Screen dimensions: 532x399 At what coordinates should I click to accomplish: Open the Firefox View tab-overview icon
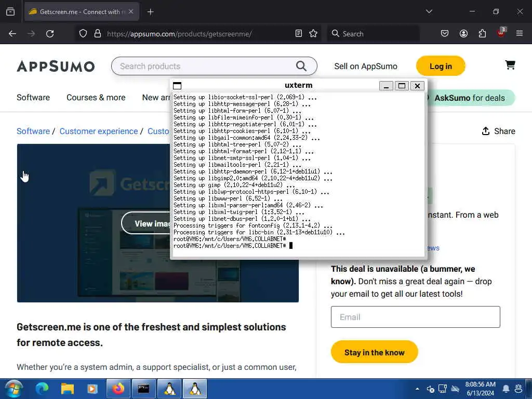tap(10, 11)
